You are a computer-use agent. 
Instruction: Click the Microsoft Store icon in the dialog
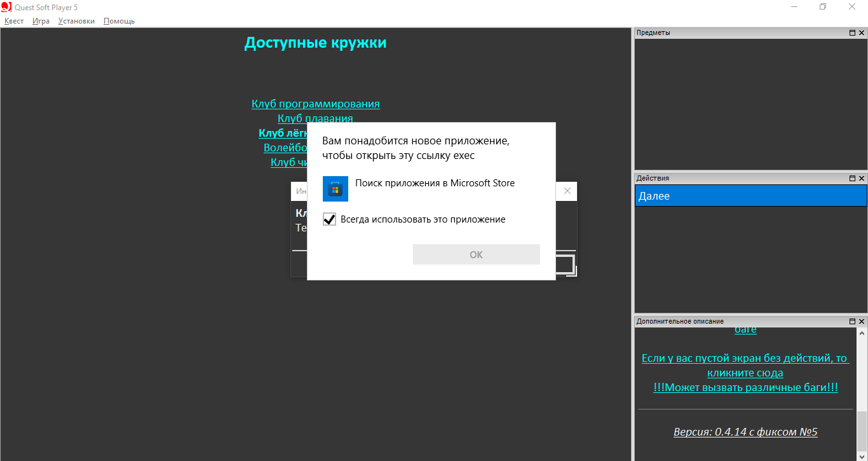coord(335,189)
